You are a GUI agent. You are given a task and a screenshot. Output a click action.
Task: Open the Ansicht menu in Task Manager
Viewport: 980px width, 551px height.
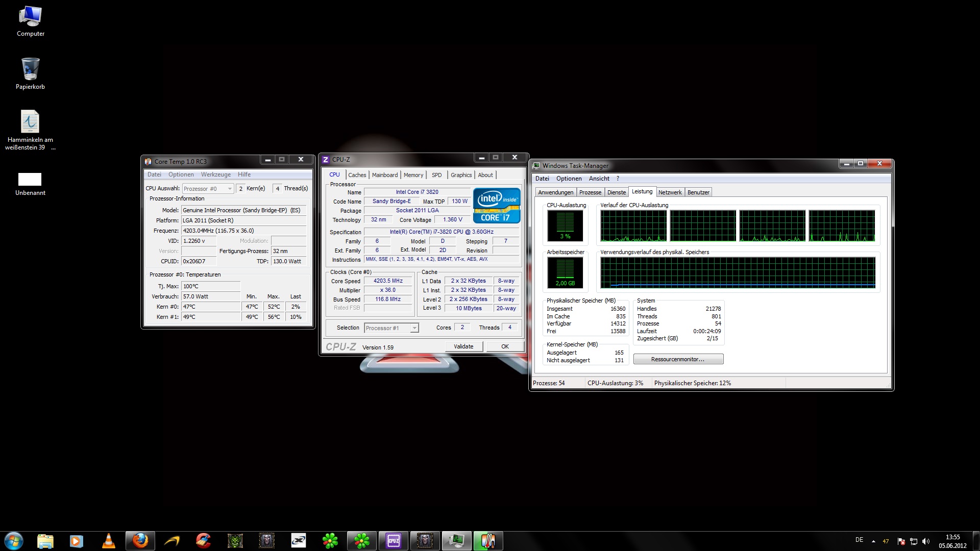599,179
